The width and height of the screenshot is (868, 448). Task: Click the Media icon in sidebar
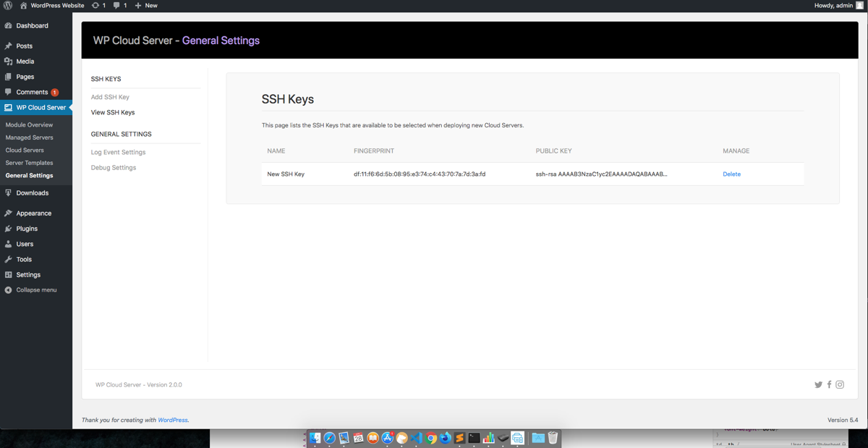(x=8, y=62)
